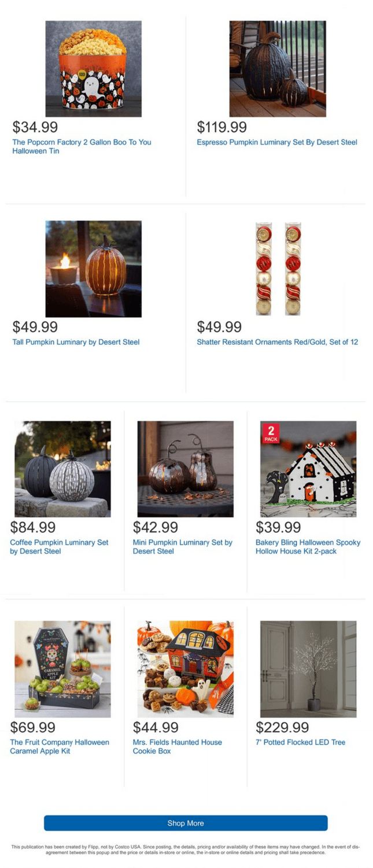Screen dimensions: 373x868
Task: Open Shatter Resistant Ornaments Red/Gold link
Action: (277, 342)
